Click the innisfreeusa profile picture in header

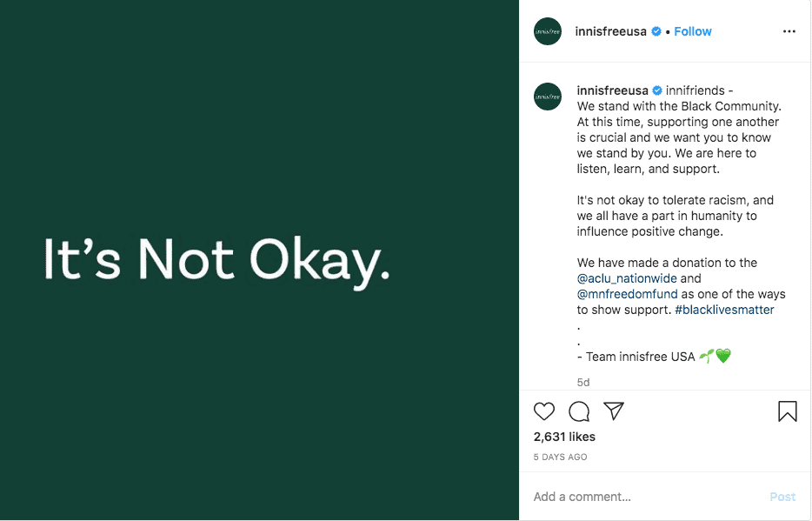(548, 31)
